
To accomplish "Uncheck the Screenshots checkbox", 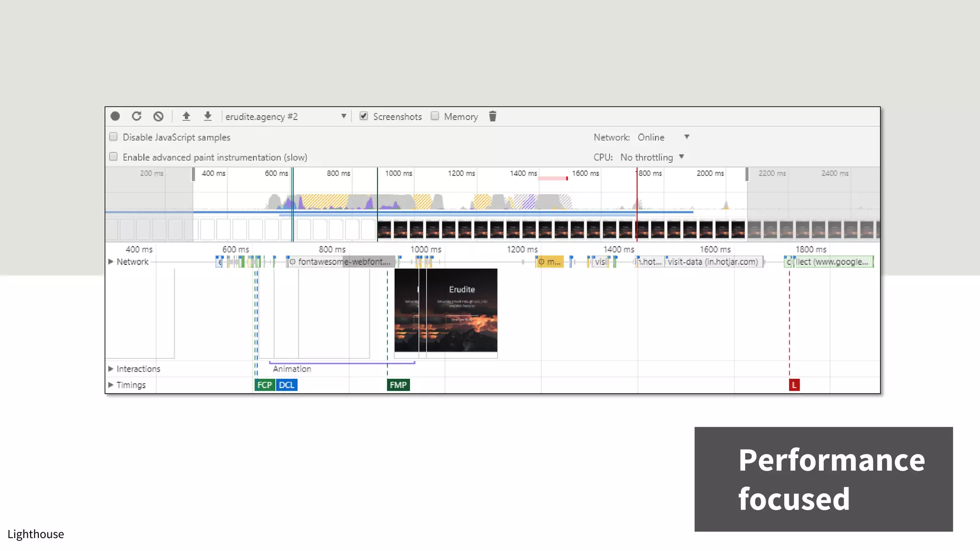I will [364, 116].
